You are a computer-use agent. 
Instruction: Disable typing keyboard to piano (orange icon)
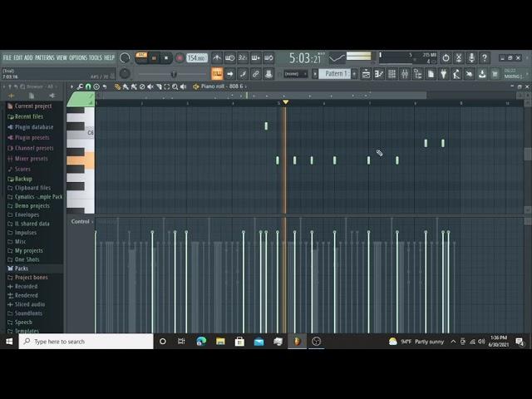pyautogui.click(x=217, y=74)
